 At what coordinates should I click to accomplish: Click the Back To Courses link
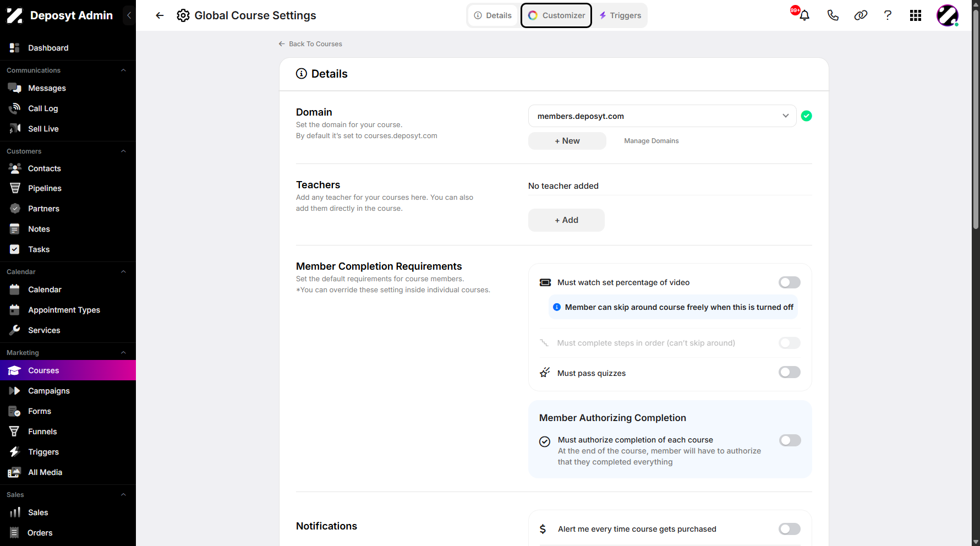pos(310,44)
